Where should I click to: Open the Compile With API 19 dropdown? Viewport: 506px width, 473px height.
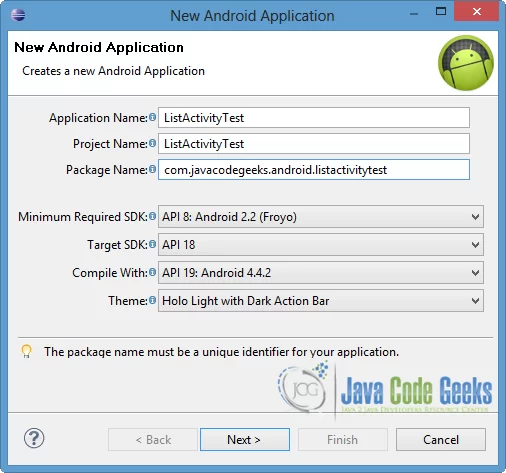tap(321, 273)
